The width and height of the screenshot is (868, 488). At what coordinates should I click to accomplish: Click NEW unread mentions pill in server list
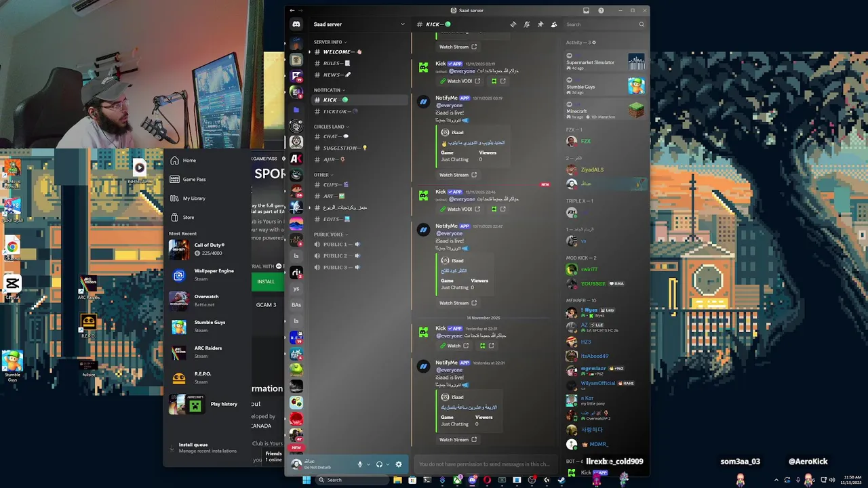296,447
